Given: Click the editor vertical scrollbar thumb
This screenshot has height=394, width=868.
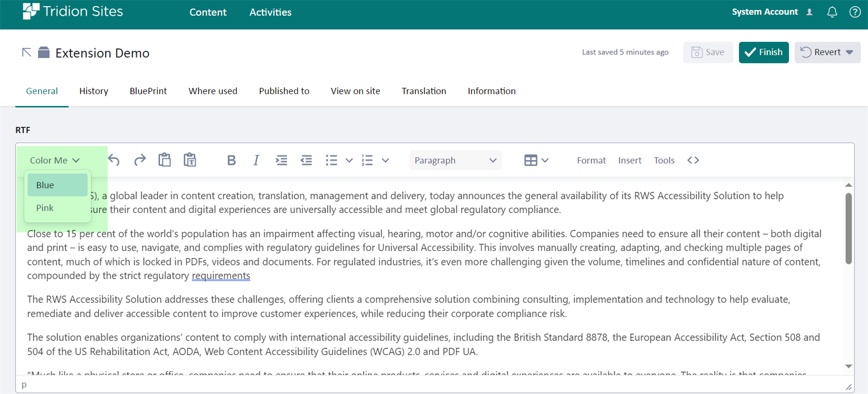Looking at the screenshot, I should 849,228.
